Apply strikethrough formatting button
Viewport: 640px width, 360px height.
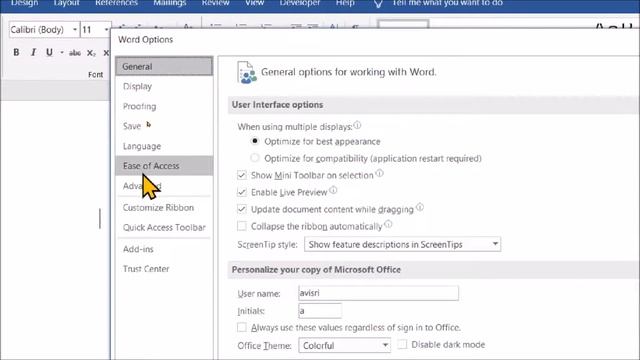point(75,53)
